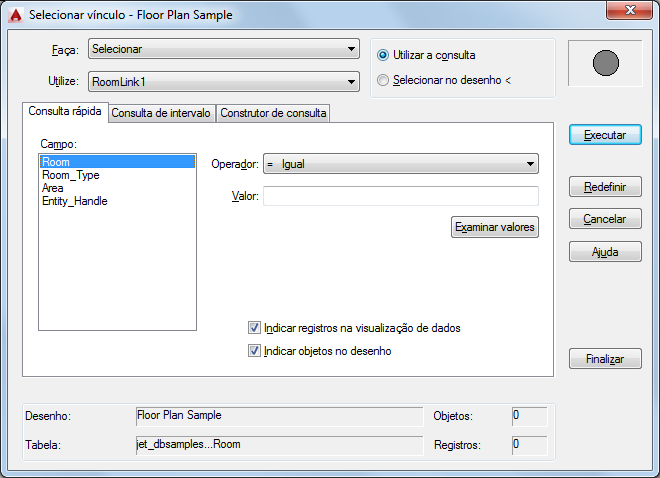Close the Selecionar vínculo dialog
Screen dimensions: 660x478
pyautogui.click(x=629, y=10)
